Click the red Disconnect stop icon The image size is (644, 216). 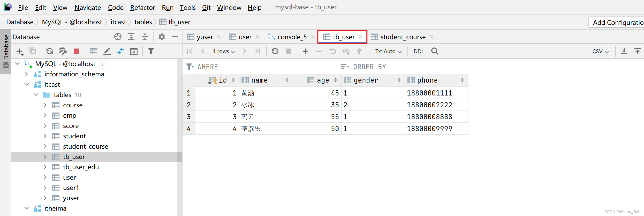point(77,51)
